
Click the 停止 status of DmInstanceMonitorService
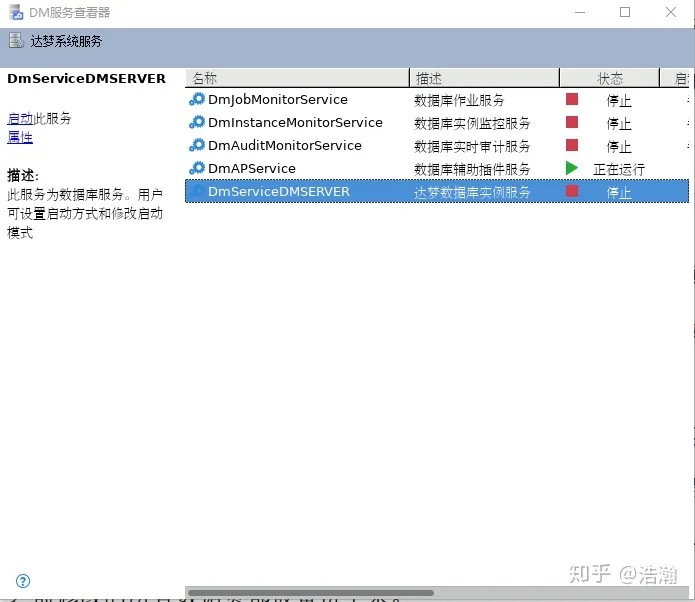[x=619, y=124]
